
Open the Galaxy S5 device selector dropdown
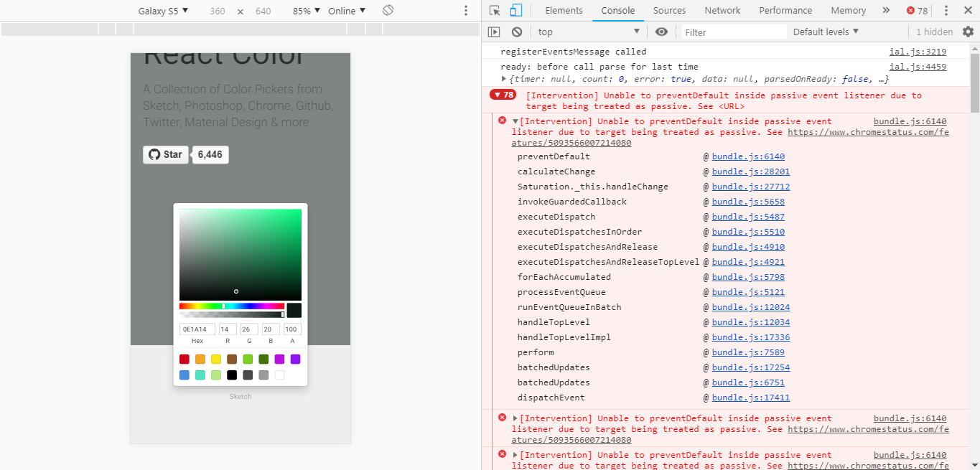click(x=163, y=10)
